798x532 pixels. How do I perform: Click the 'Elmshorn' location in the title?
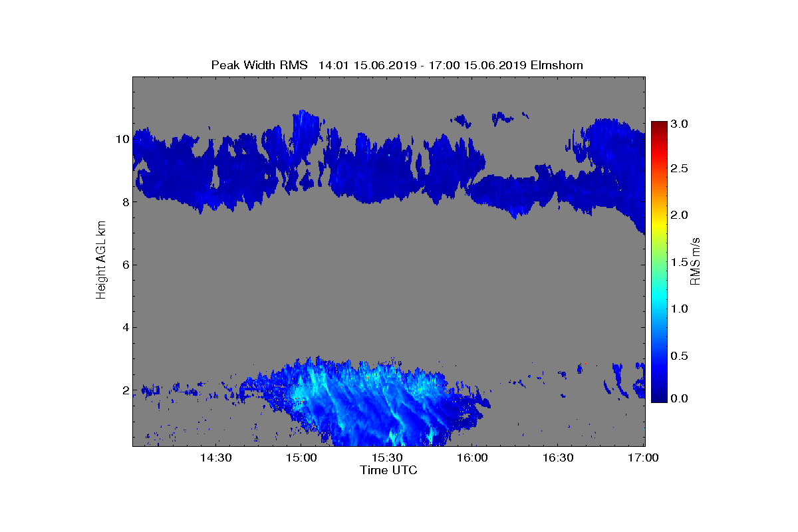tap(557, 65)
